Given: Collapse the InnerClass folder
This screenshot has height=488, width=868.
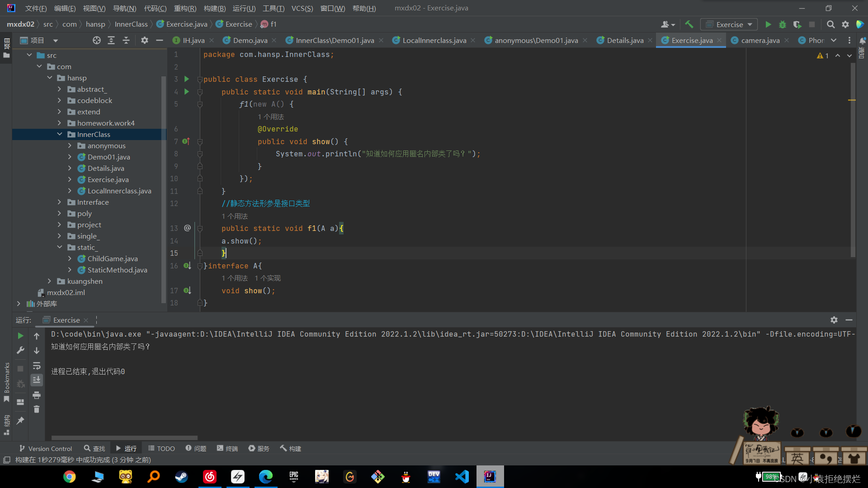Looking at the screenshot, I should click(x=60, y=134).
